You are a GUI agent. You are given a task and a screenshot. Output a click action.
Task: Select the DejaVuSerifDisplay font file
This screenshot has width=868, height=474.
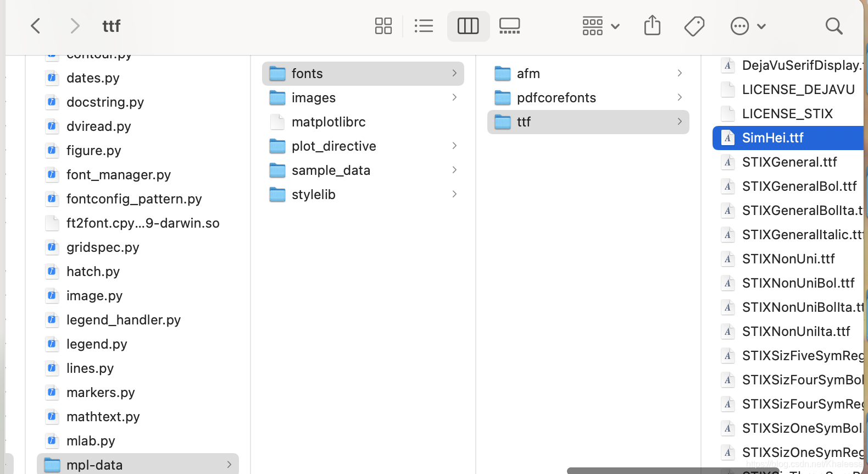coord(788,65)
